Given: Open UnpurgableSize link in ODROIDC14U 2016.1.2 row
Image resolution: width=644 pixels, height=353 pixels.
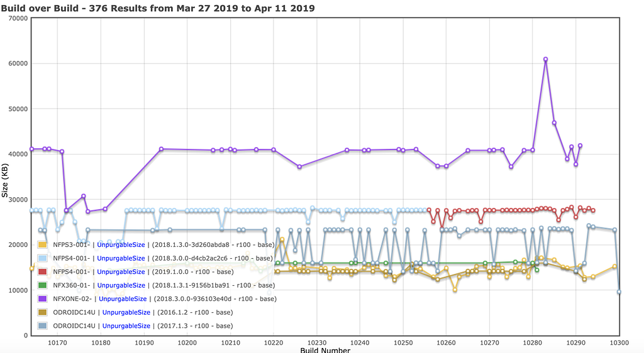Looking at the screenshot, I should [126, 312].
